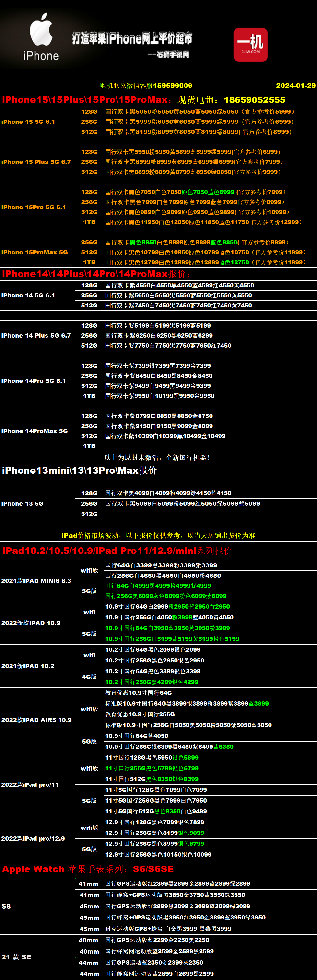Click the note 以上为原封未激活，全新国行机器
Viewport: 317px width, 980px height.
coord(157,458)
